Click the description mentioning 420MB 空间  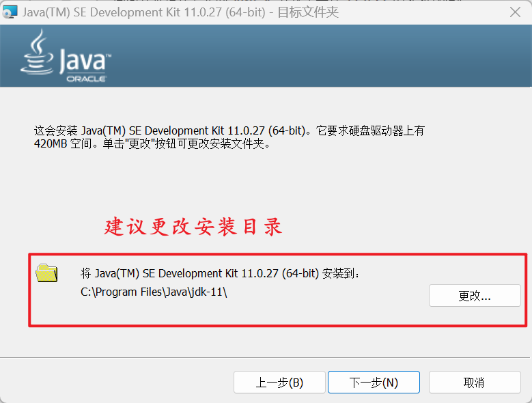click(x=229, y=137)
